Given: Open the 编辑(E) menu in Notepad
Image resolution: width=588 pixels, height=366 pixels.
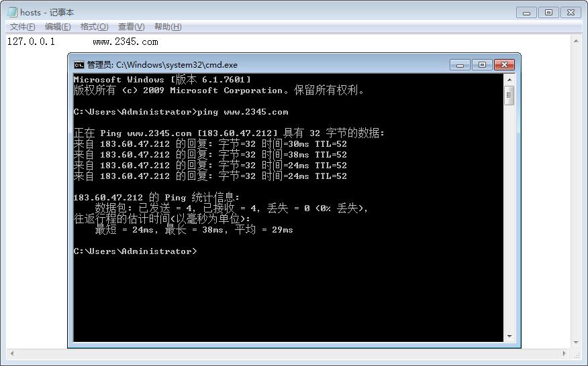Looking at the screenshot, I should coord(58,27).
